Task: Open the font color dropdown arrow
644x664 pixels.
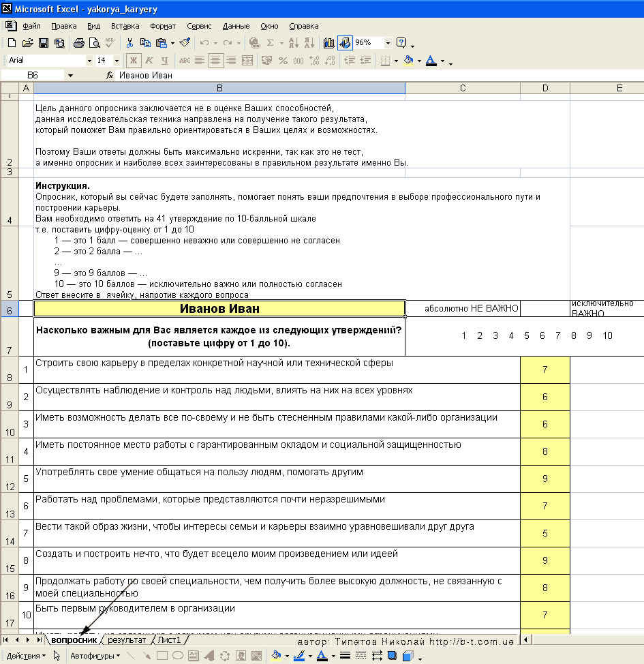Action: (442, 61)
